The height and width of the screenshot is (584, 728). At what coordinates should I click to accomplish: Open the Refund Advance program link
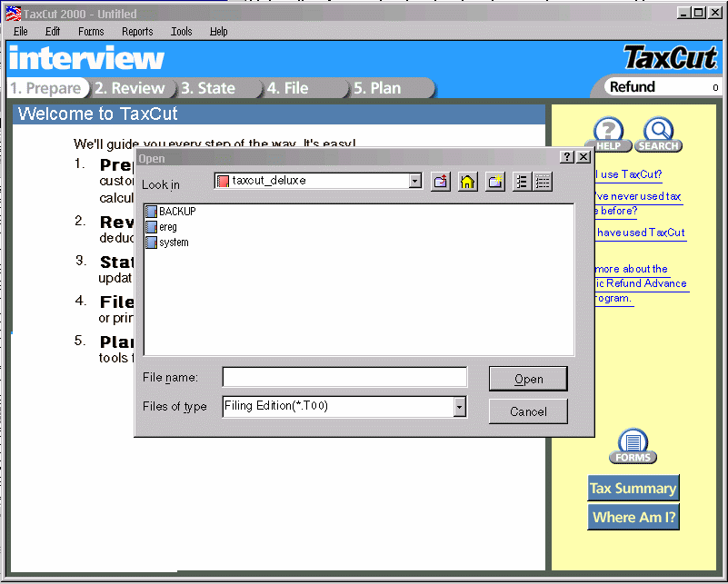coord(642,283)
